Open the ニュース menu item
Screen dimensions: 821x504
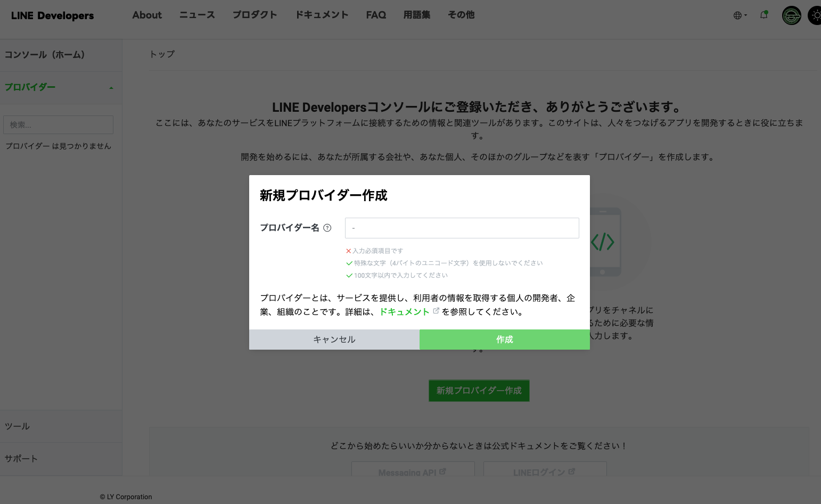pyautogui.click(x=197, y=15)
